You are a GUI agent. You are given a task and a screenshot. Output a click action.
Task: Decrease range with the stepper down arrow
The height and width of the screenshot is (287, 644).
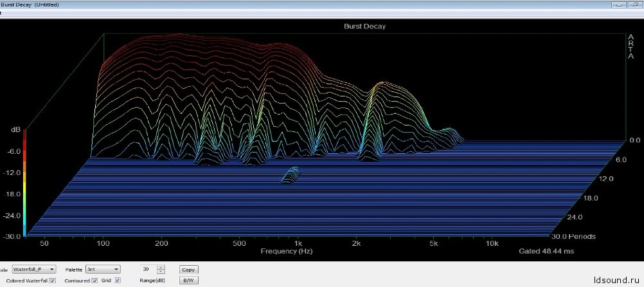161,272
